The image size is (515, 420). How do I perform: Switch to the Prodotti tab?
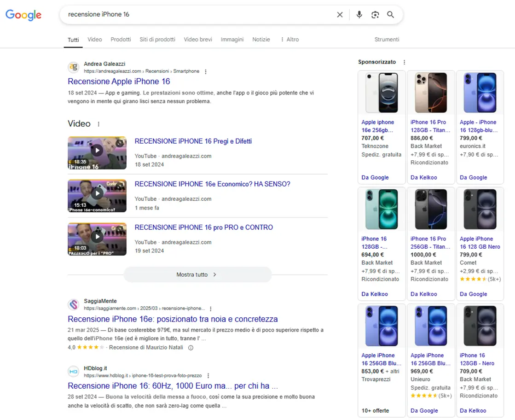click(121, 40)
